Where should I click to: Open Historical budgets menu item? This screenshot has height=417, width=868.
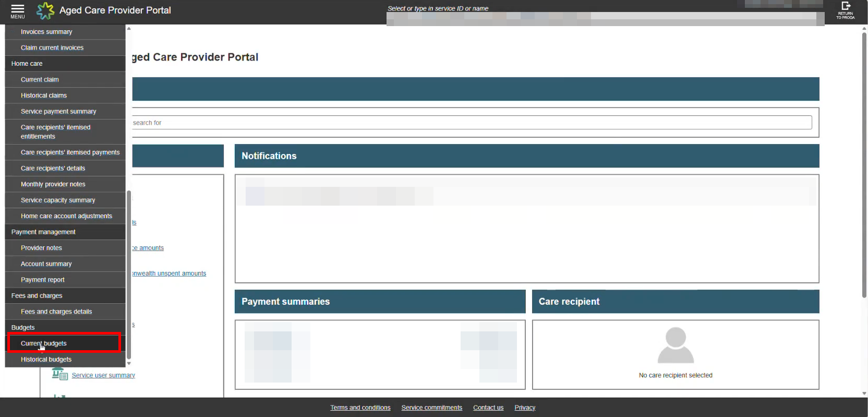pyautogui.click(x=46, y=360)
